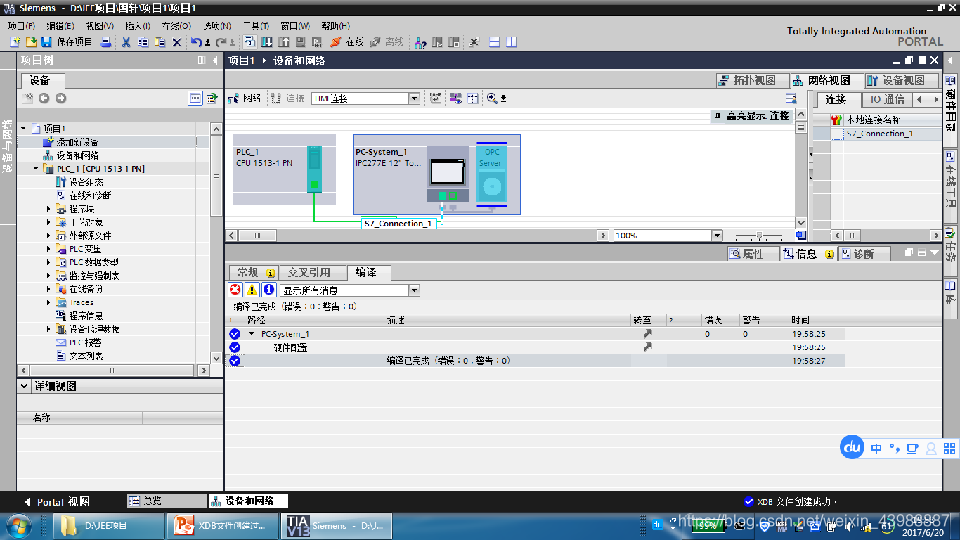The height and width of the screenshot is (540, 960).
Task: Expand the Traces folder
Action: click(48, 302)
